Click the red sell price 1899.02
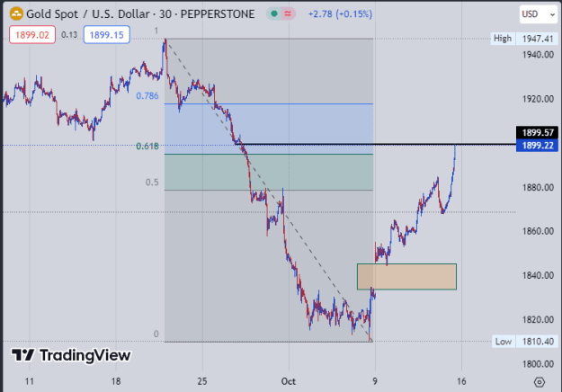This screenshot has width=562, height=392. [32, 35]
